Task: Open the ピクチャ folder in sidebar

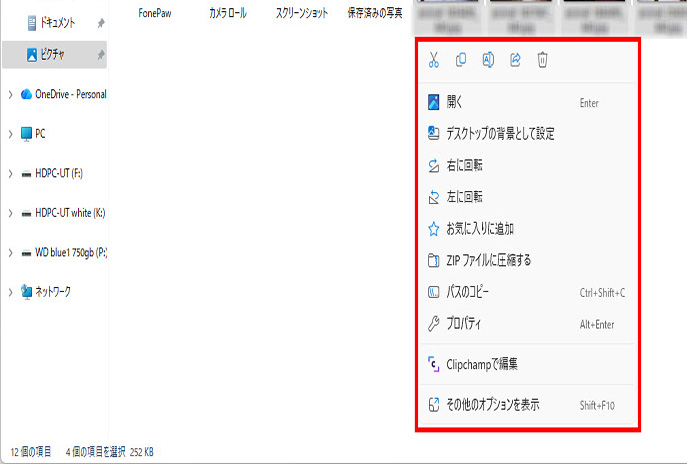Action: point(50,54)
